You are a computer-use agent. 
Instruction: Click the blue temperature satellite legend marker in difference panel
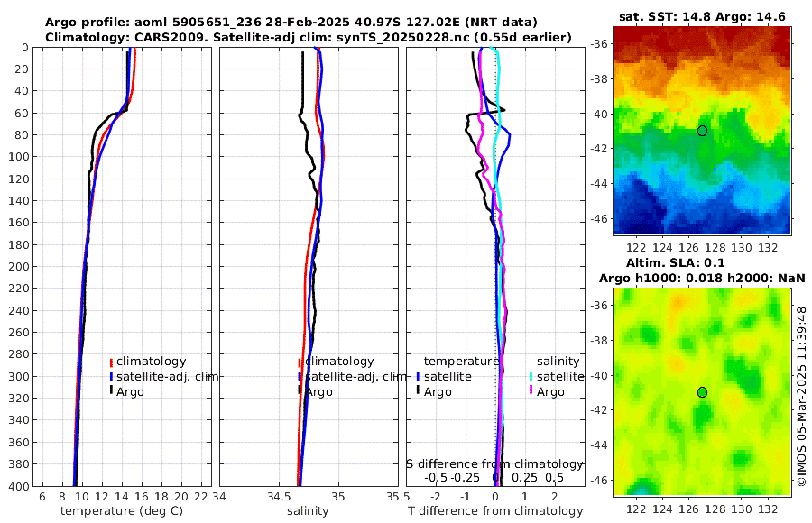point(418,376)
